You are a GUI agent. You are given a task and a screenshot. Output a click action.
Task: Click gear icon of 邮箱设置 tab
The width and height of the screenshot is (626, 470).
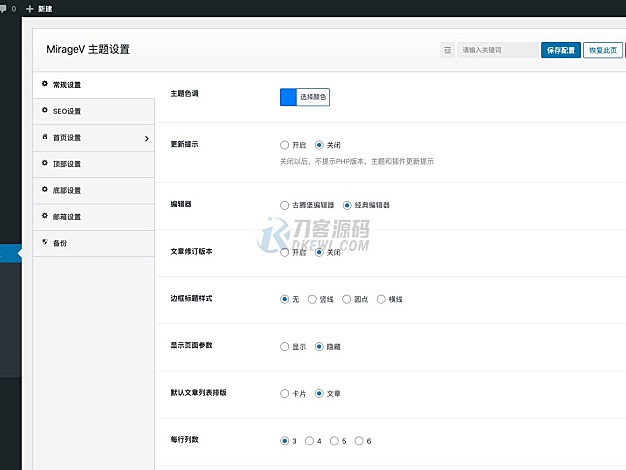click(45, 216)
